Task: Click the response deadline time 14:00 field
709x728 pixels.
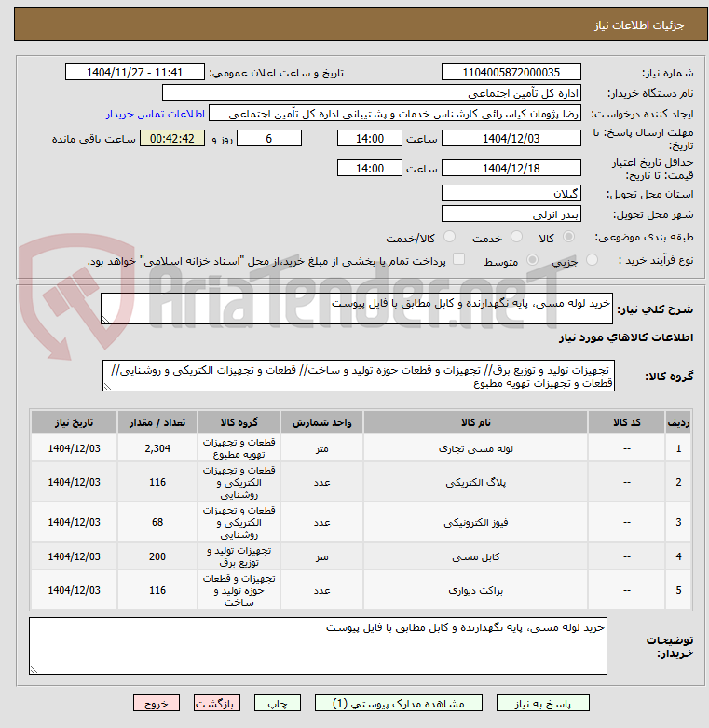Action: (369, 138)
